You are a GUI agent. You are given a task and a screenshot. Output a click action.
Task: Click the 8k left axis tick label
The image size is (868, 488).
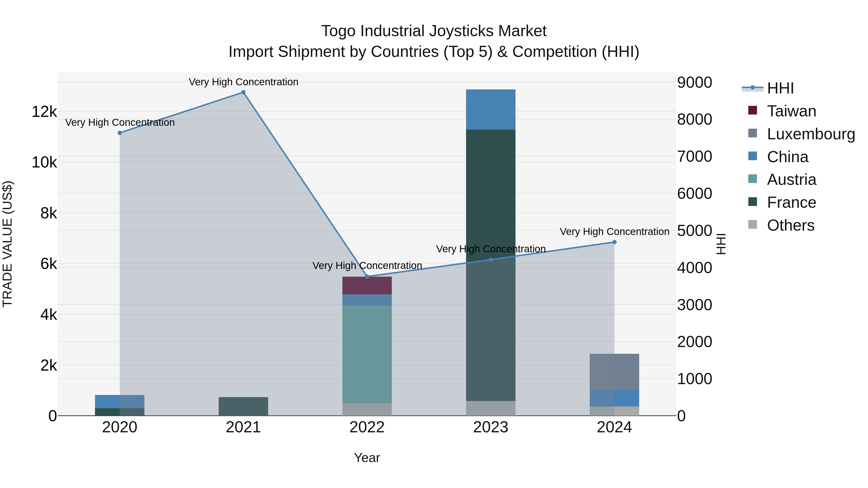pos(48,213)
